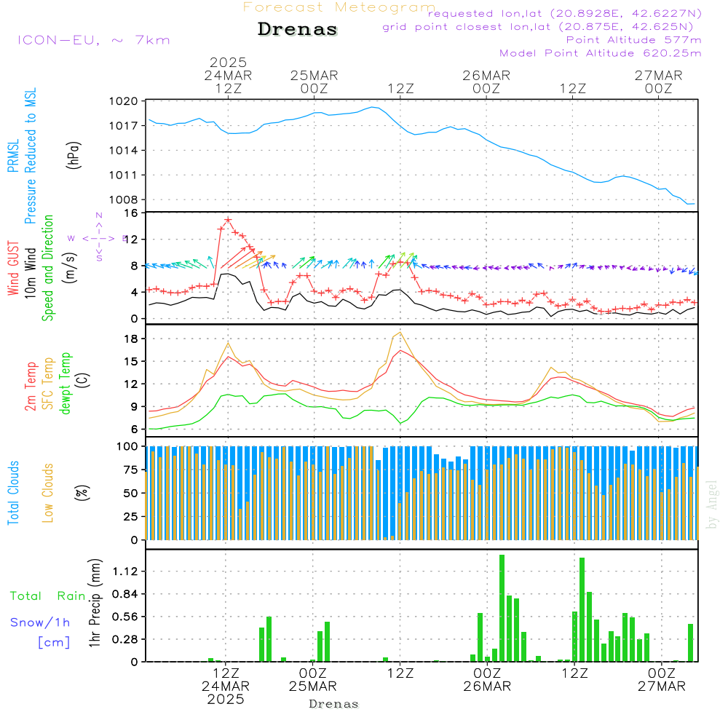
Task: Select the Point Altitude 577m text
Action: [x=634, y=40]
